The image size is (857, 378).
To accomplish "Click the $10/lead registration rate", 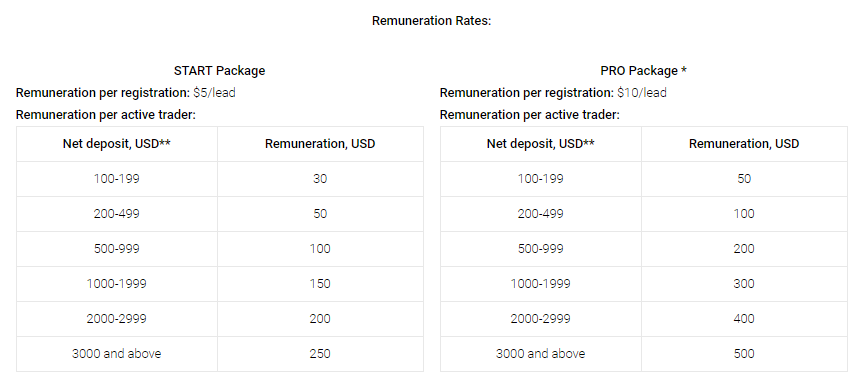I will tap(642, 93).
